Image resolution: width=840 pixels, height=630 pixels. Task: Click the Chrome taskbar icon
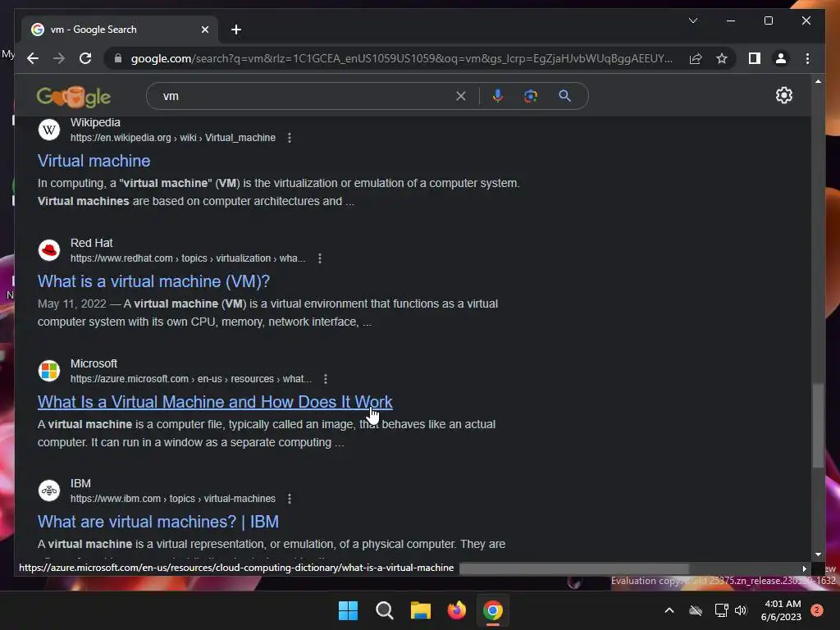coord(493,610)
